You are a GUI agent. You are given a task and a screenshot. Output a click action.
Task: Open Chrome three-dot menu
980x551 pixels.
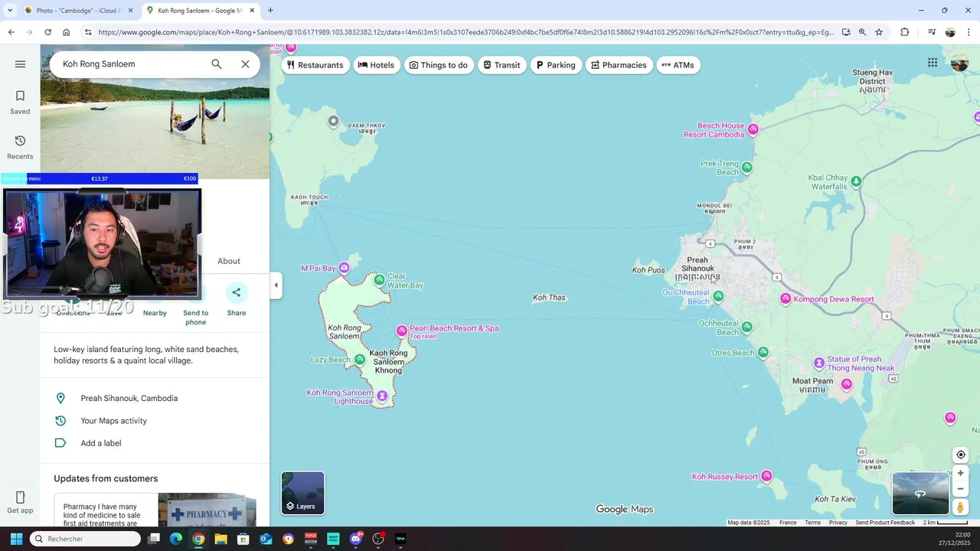pos(969,32)
